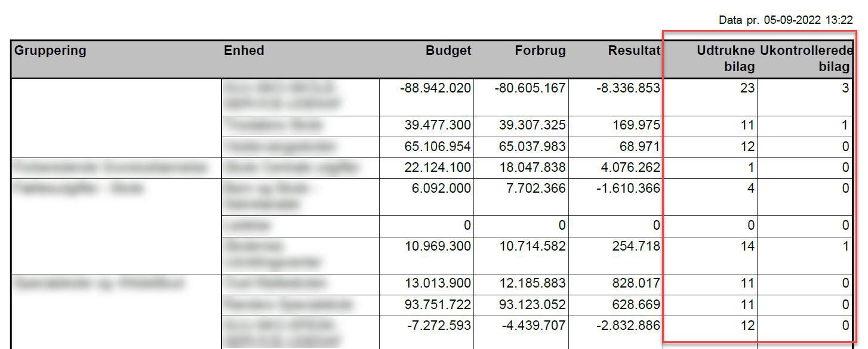This screenshot has height=349, width=868.
Task: Click the negative resultat -1.610.366
Action: (628, 189)
